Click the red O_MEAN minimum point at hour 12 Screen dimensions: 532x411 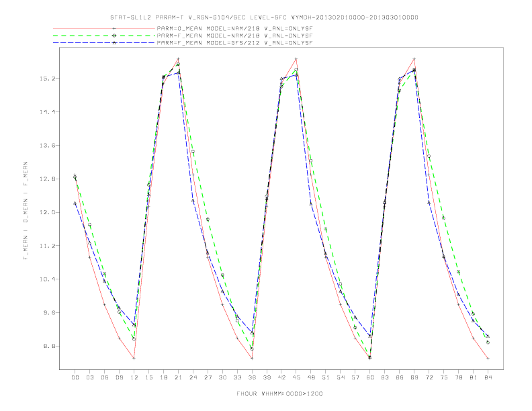(x=134, y=358)
